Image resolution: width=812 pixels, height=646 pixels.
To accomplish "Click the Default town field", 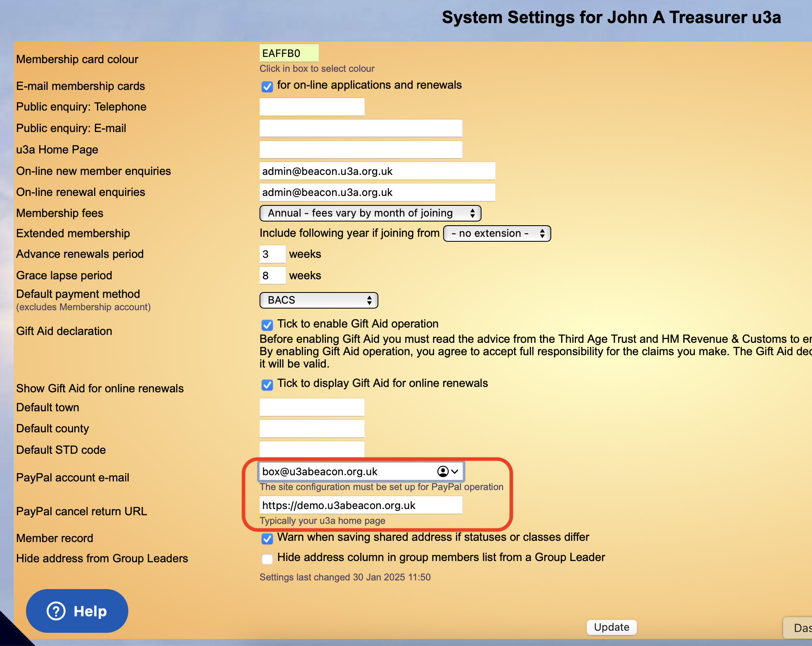I will [x=312, y=407].
